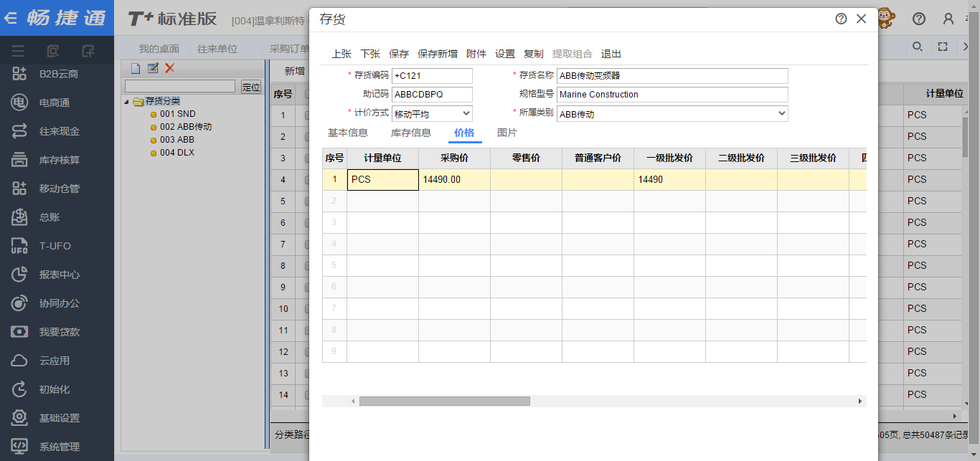Open the 云应用 module icon
This screenshot has height=461, width=980.
tap(19, 361)
